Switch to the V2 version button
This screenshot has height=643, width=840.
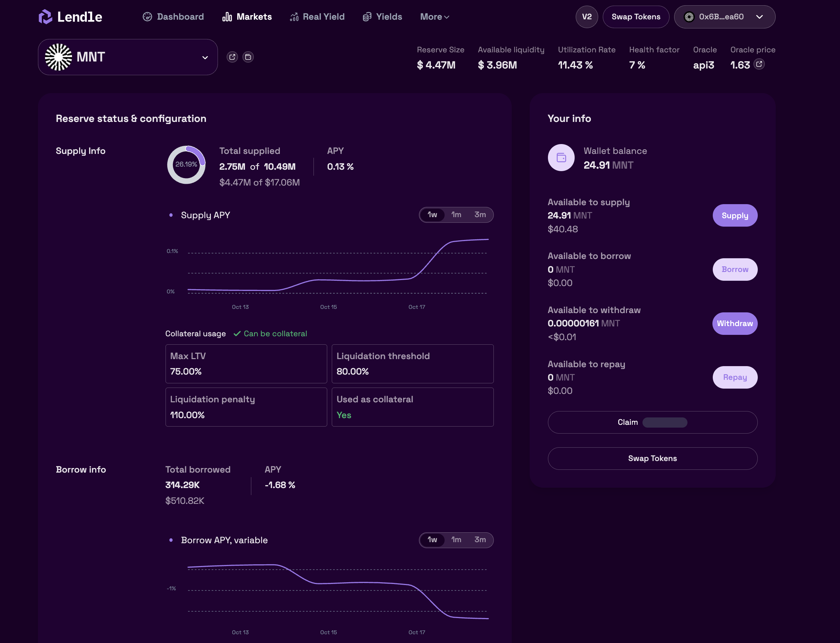point(587,17)
